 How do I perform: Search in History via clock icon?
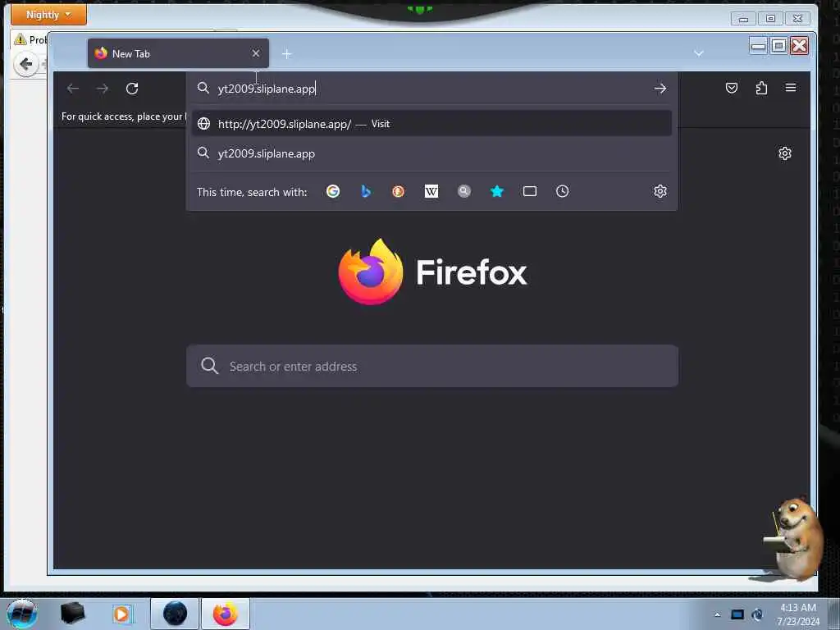tap(562, 191)
